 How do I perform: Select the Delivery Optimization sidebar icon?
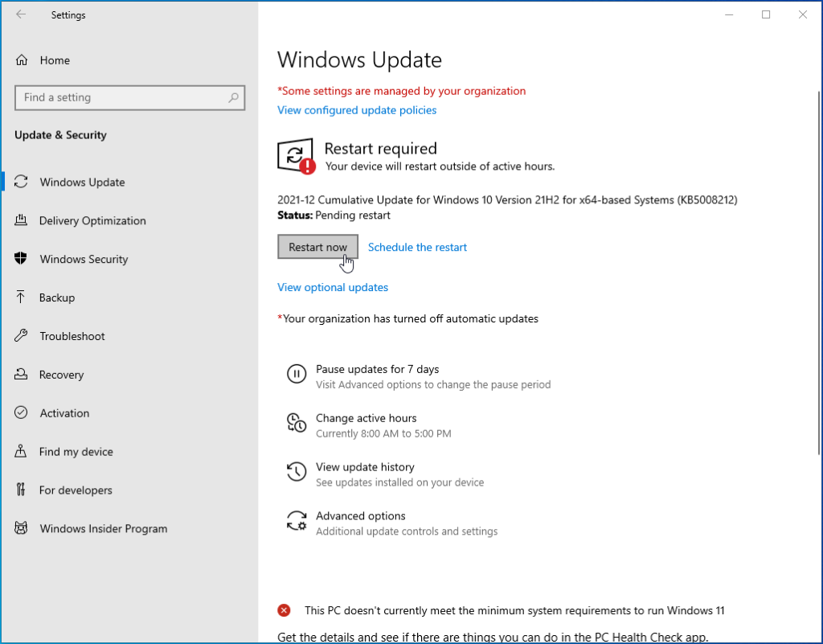coord(21,220)
